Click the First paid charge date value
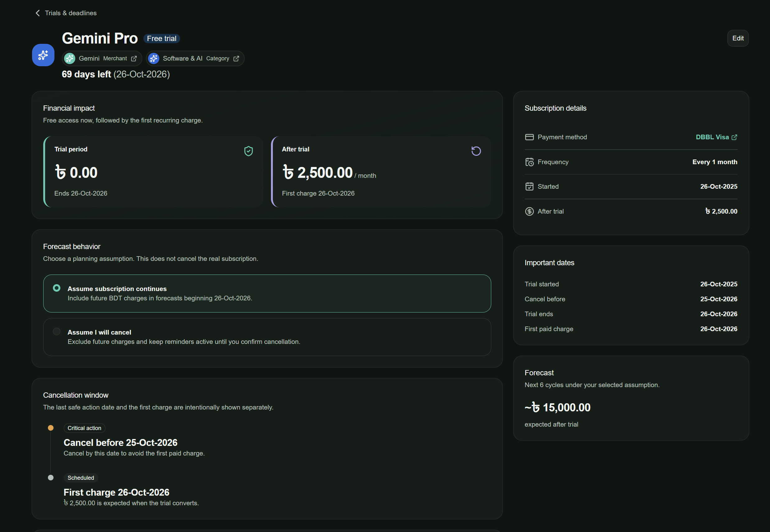 pyautogui.click(x=719, y=329)
